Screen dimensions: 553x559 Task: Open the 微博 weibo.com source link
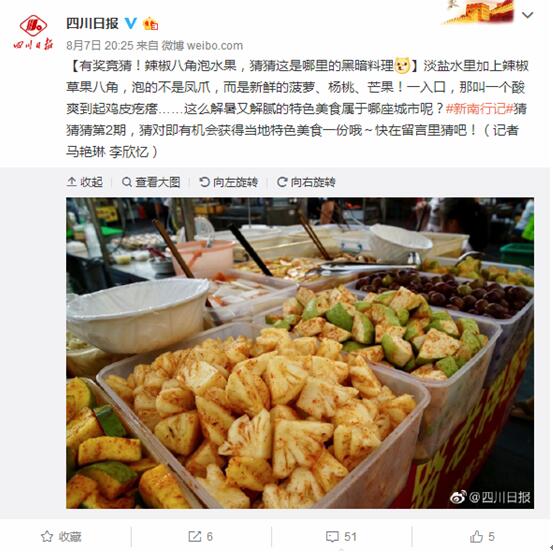click(202, 45)
